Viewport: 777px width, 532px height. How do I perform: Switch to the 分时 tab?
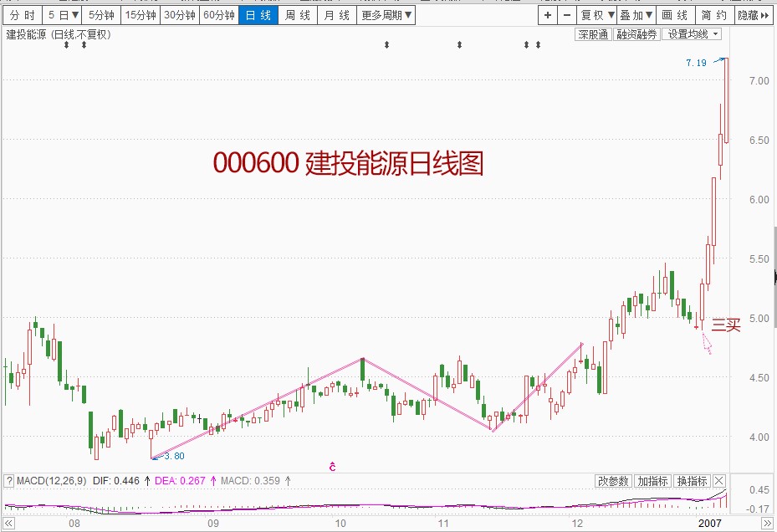tap(23, 15)
